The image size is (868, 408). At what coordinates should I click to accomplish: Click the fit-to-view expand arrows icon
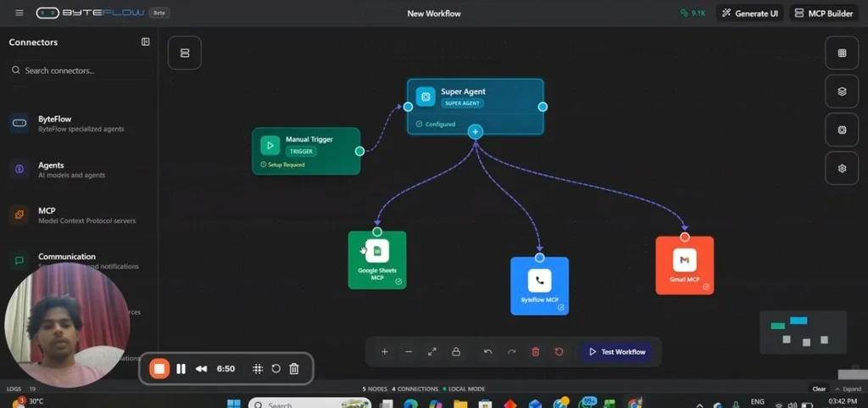(x=431, y=352)
